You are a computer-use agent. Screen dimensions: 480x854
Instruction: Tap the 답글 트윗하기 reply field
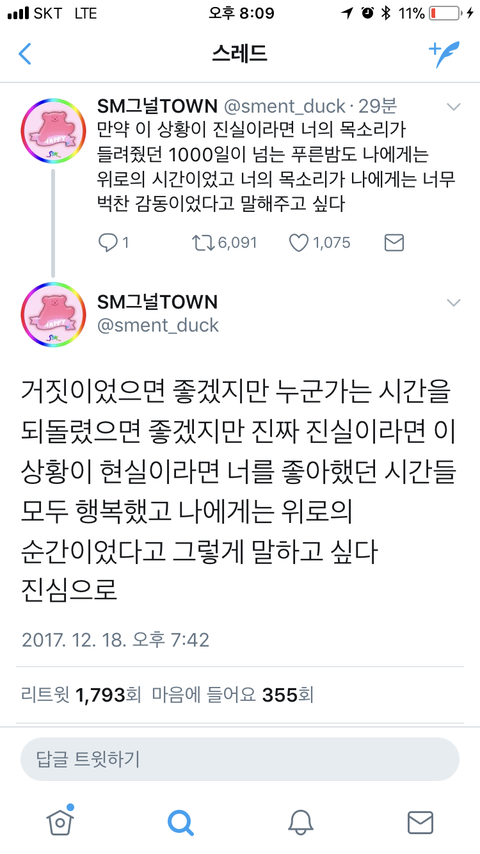tap(240, 759)
